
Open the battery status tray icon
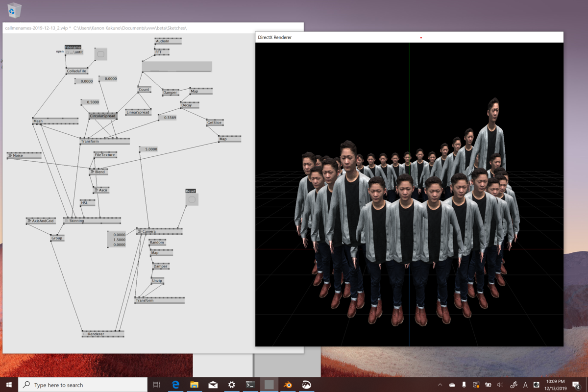(488, 385)
